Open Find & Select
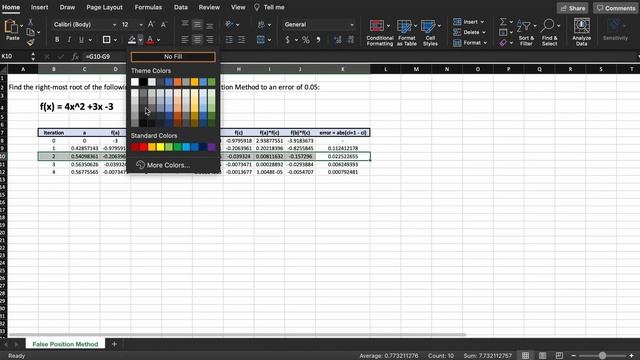640x360 pixels. tap(549, 33)
